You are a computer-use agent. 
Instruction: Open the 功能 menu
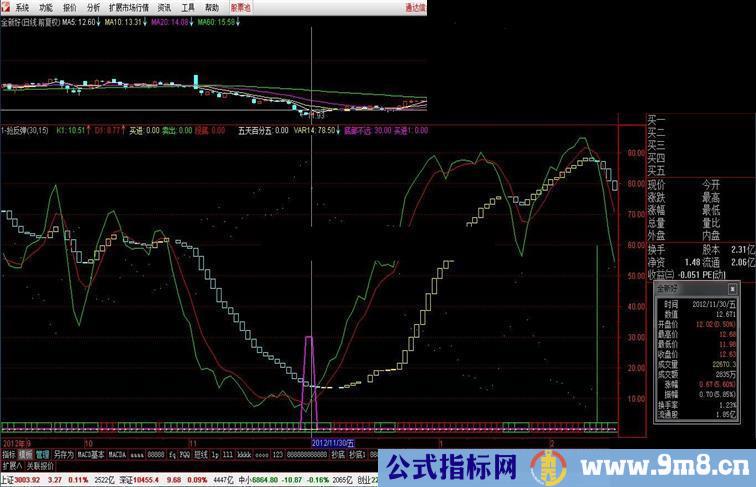point(45,6)
